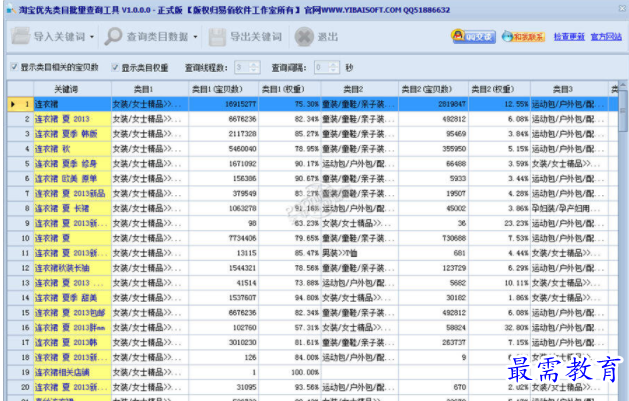Click 退出 button label

click(x=328, y=37)
